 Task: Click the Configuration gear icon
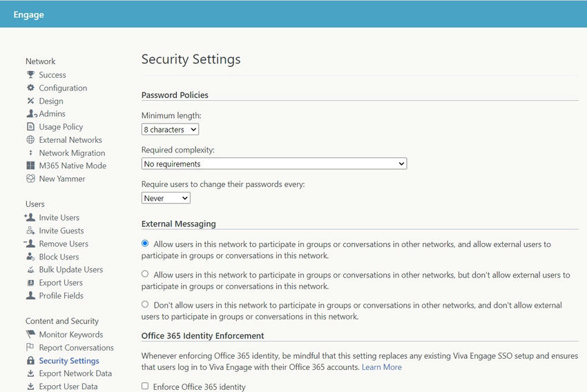coord(30,88)
